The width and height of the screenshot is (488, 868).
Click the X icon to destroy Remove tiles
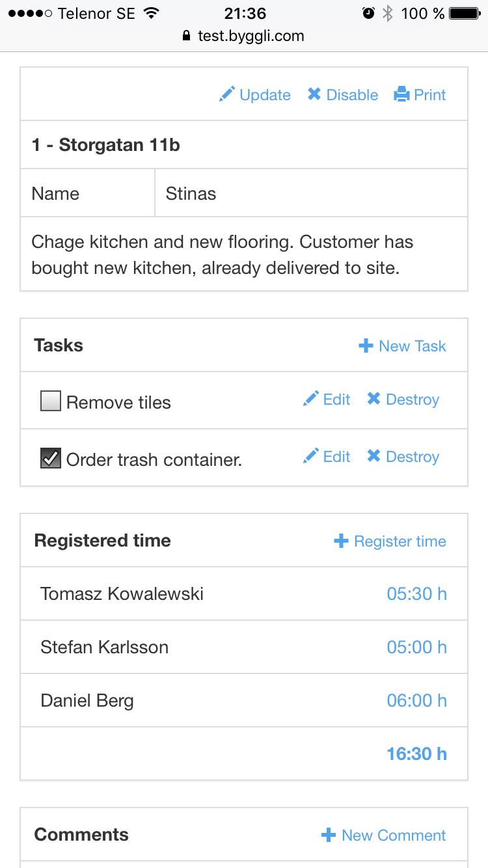tap(373, 400)
